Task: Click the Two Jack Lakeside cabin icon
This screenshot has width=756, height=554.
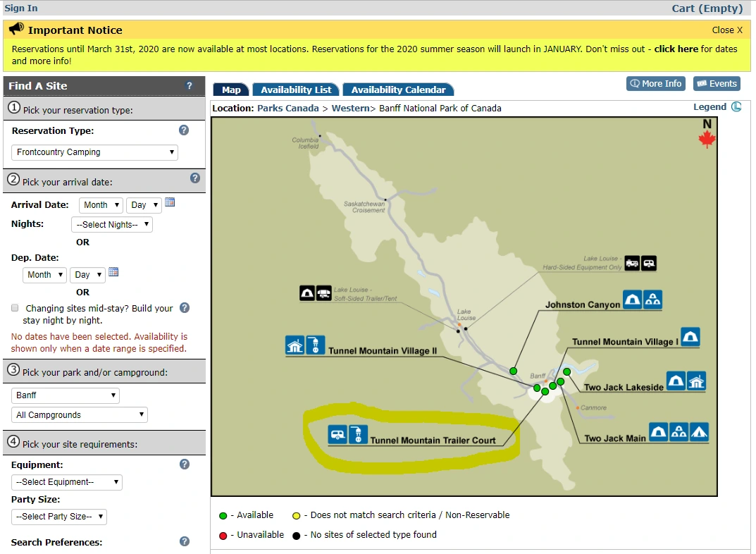Action: coord(697,381)
